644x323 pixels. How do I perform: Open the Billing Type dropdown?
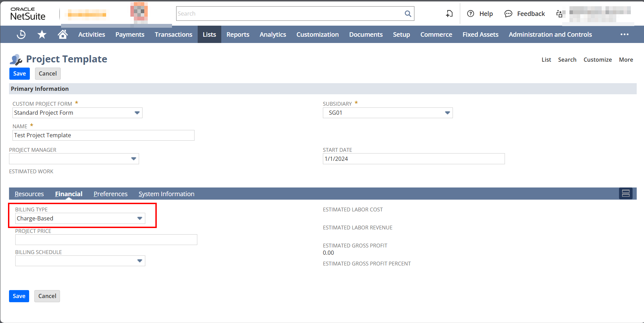(x=139, y=218)
